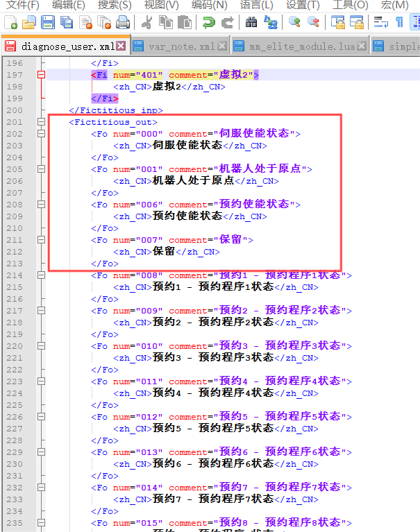Open the 搜索(S) menu
Screen dimensions: 420x532
(x=115, y=6)
